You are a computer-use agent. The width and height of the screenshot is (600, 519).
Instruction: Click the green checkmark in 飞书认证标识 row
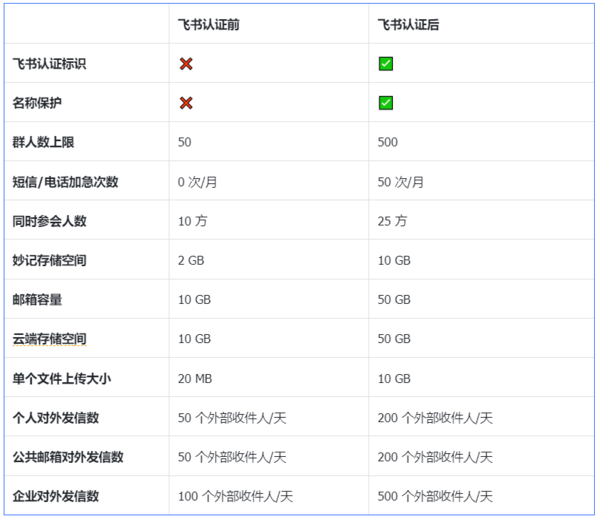point(386,64)
